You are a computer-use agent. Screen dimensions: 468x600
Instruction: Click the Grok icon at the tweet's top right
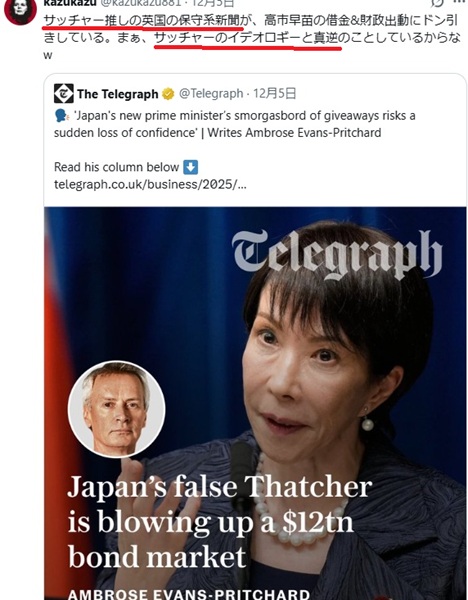point(437,3)
